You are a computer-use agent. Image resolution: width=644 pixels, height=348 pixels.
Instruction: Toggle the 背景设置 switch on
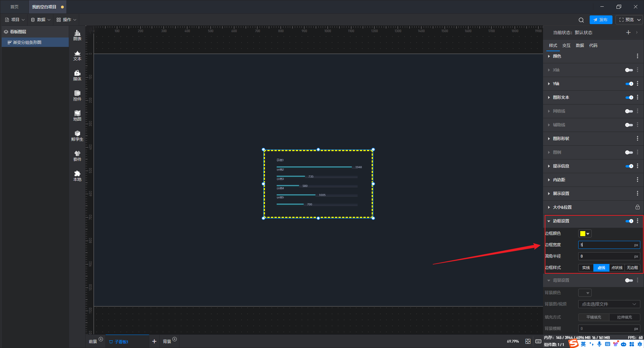tap(629, 280)
